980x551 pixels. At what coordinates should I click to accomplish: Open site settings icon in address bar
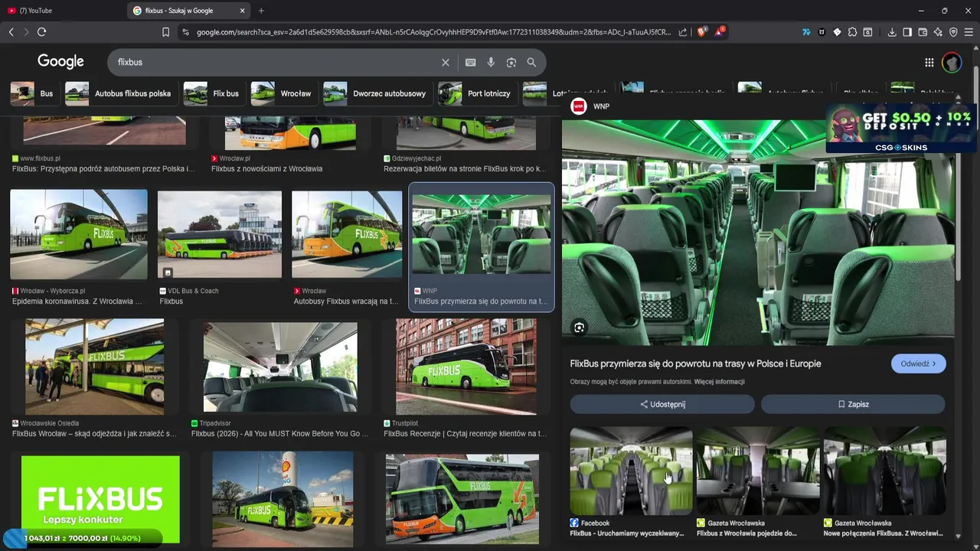point(185,32)
